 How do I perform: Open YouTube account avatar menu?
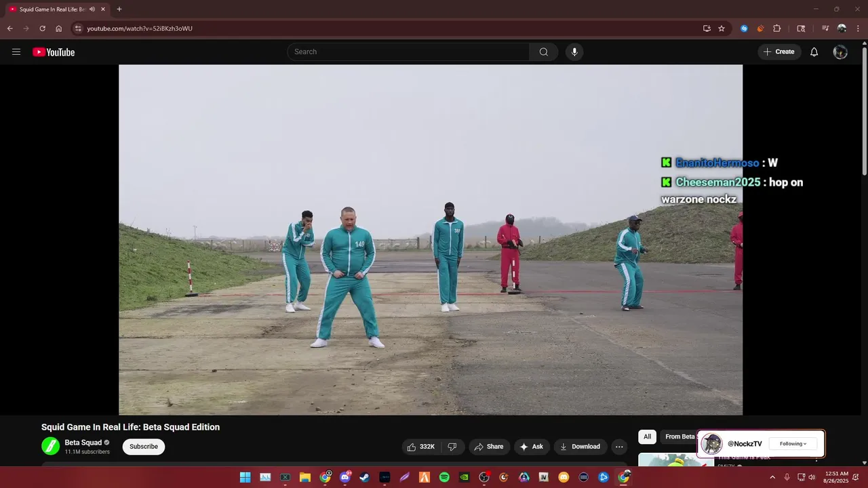tap(840, 52)
